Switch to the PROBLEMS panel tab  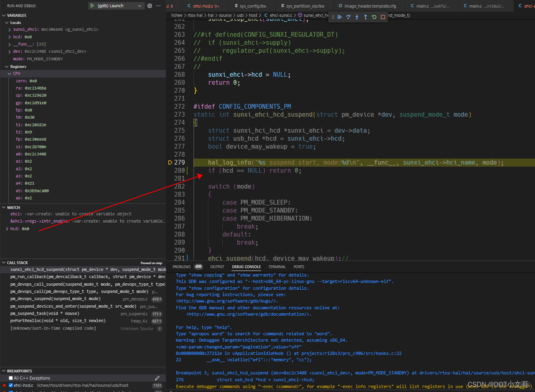coord(182,267)
